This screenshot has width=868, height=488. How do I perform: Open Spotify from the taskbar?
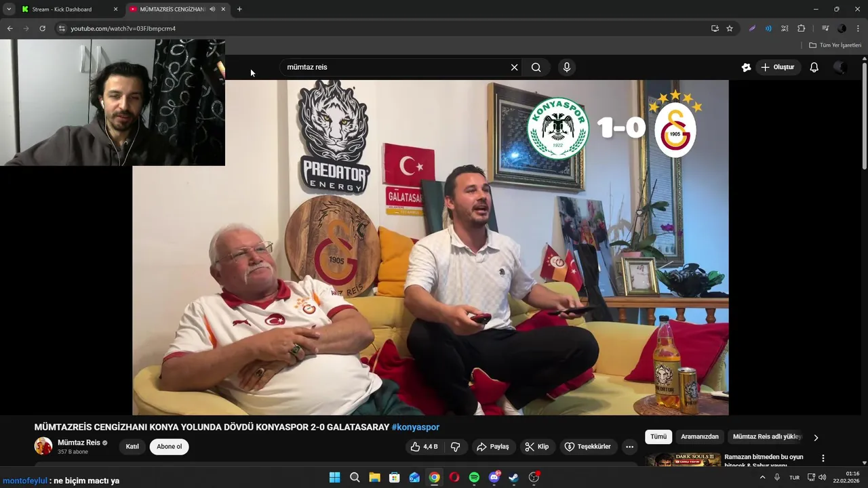474,477
